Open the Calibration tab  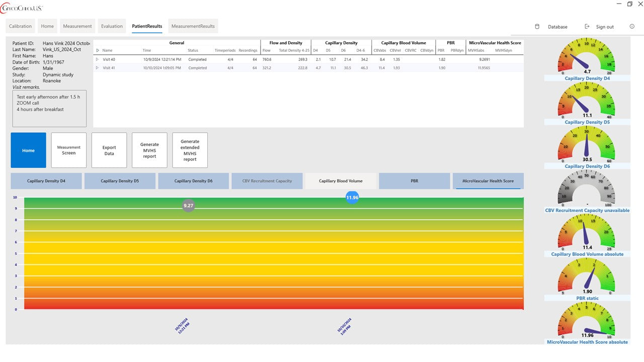(x=20, y=26)
